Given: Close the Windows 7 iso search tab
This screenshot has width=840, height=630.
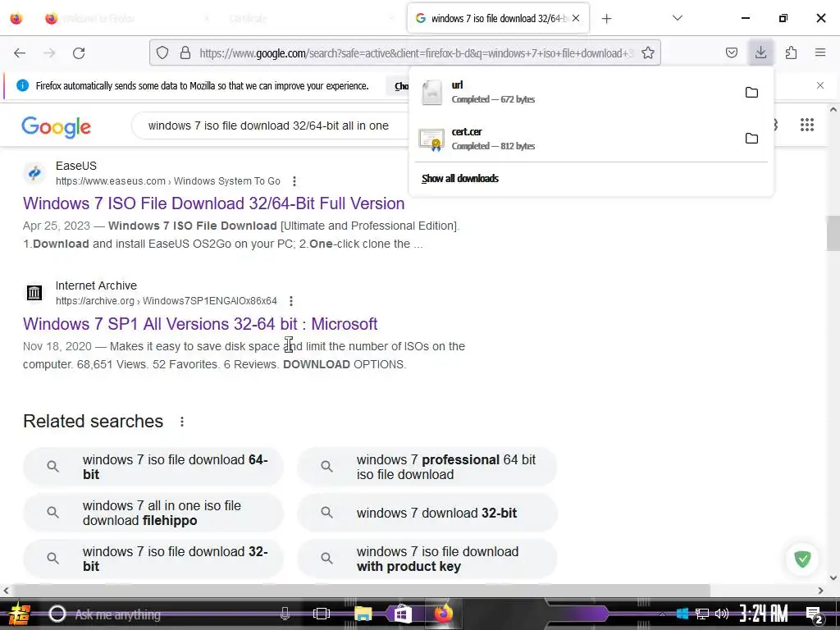Looking at the screenshot, I should pyautogui.click(x=576, y=18).
